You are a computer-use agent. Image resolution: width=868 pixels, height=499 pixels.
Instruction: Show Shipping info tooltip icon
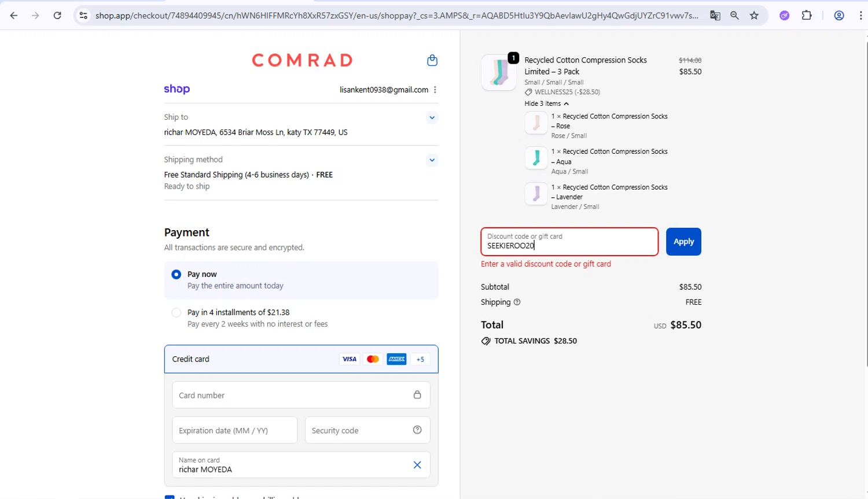517,302
